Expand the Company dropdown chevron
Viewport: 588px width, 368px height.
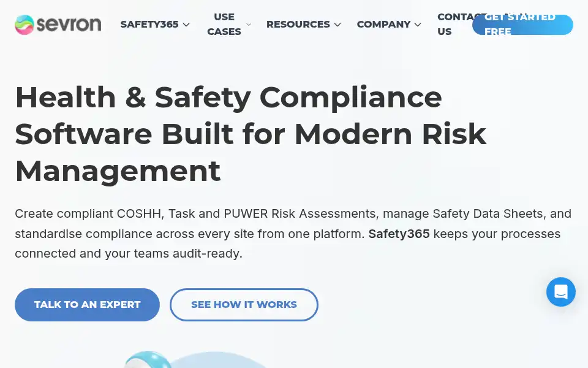point(418,25)
